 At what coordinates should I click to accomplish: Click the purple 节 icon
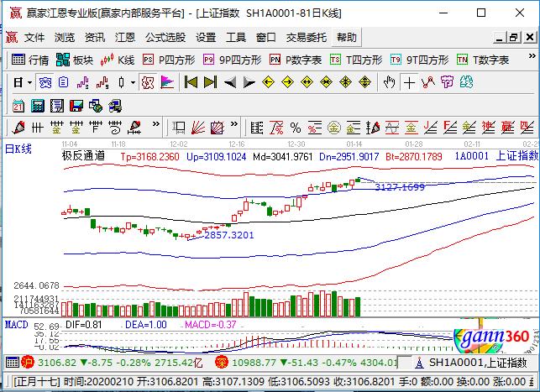pyautogui.click(x=447, y=82)
